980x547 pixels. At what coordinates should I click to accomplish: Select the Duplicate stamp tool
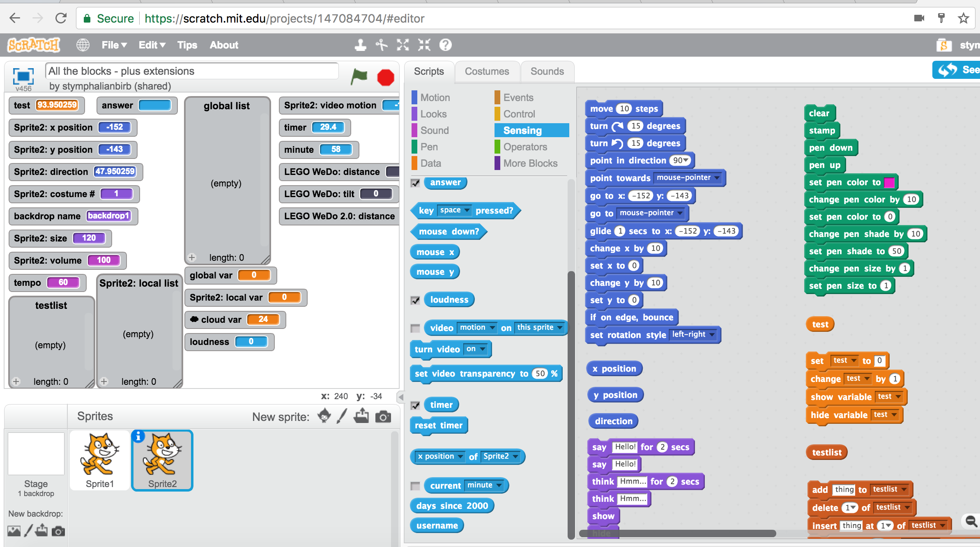tap(360, 45)
